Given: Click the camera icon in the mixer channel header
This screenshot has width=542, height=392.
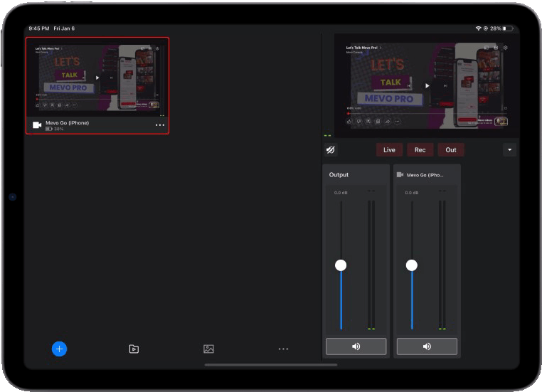Looking at the screenshot, I should [400, 174].
